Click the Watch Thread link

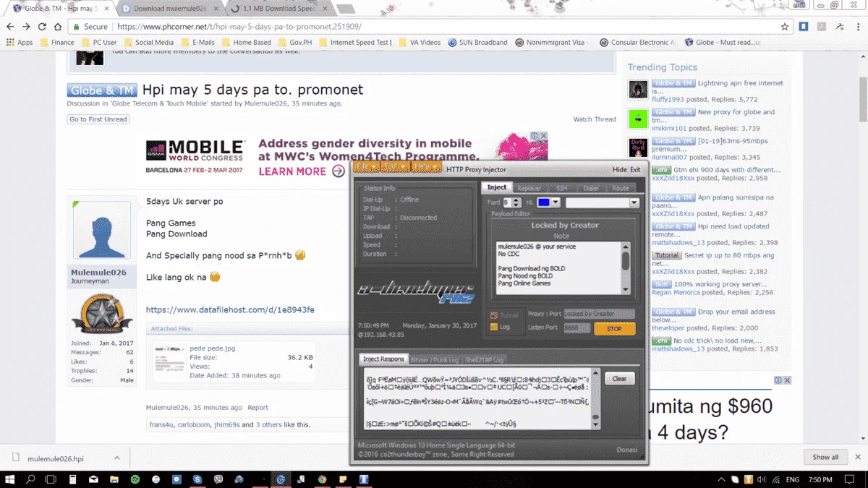(595, 119)
